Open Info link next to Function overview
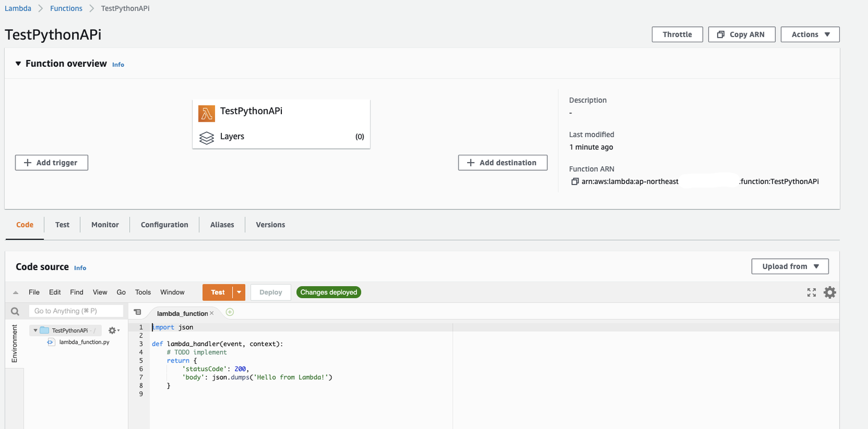The width and height of the screenshot is (868, 429). pyautogui.click(x=118, y=65)
